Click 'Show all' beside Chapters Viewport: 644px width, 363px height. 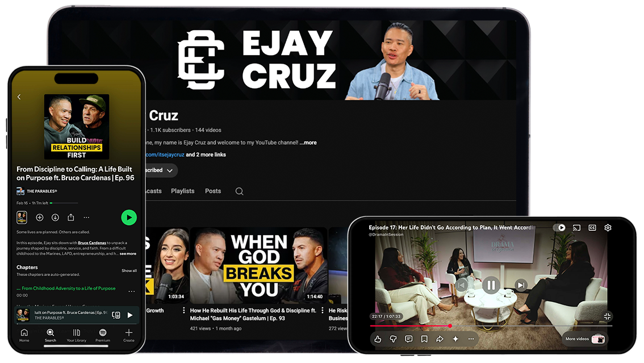pos(129,270)
